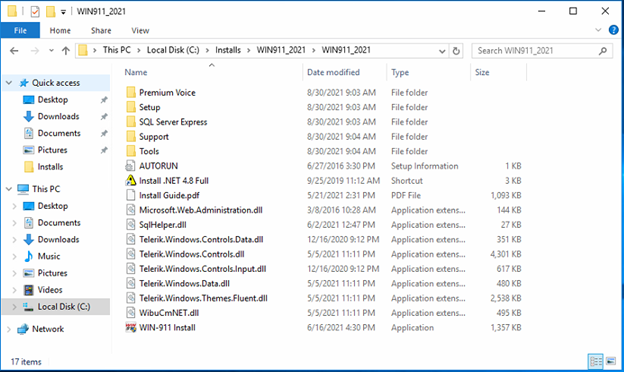Refresh the current folder view

pyautogui.click(x=456, y=51)
